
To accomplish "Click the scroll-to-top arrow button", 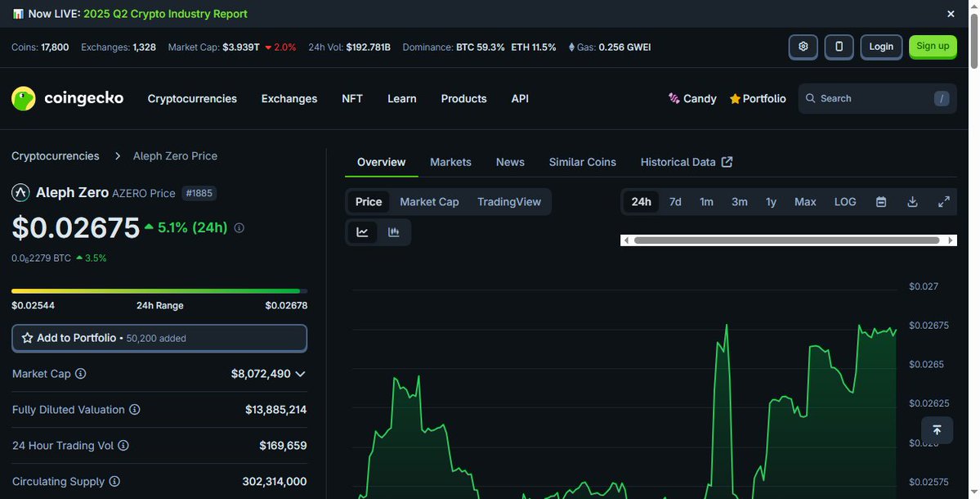I will [937, 430].
